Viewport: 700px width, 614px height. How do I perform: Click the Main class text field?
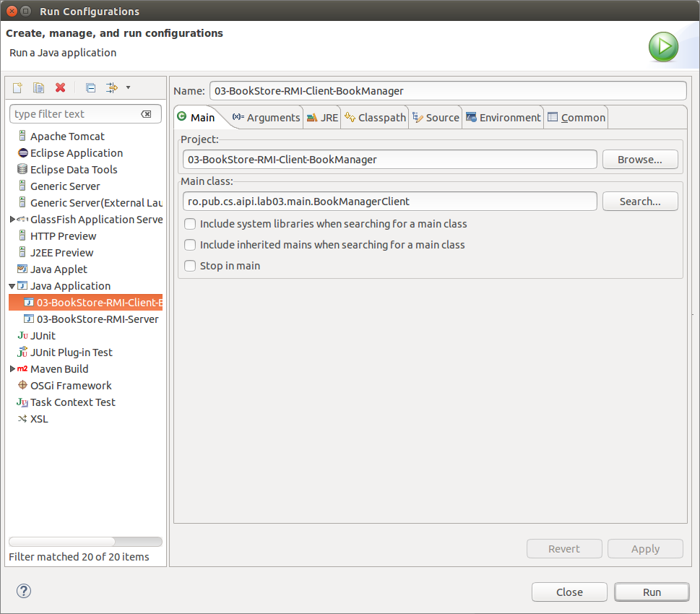tap(390, 202)
